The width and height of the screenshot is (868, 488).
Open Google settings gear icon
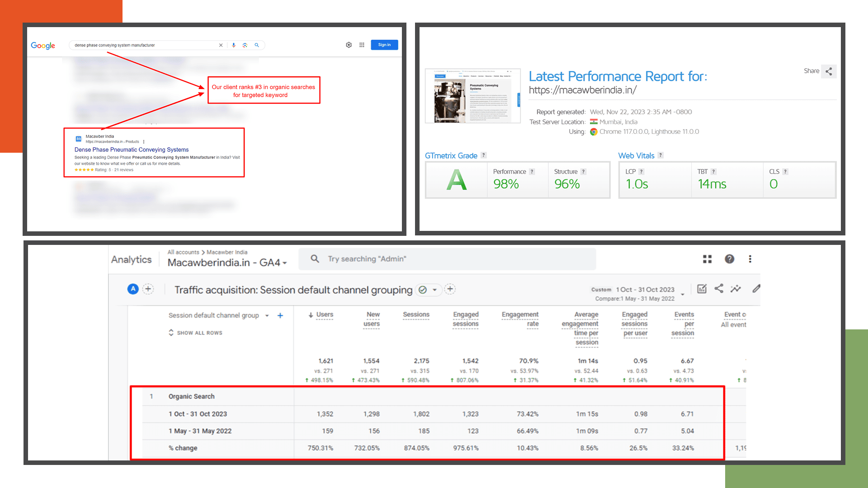tap(349, 45)
